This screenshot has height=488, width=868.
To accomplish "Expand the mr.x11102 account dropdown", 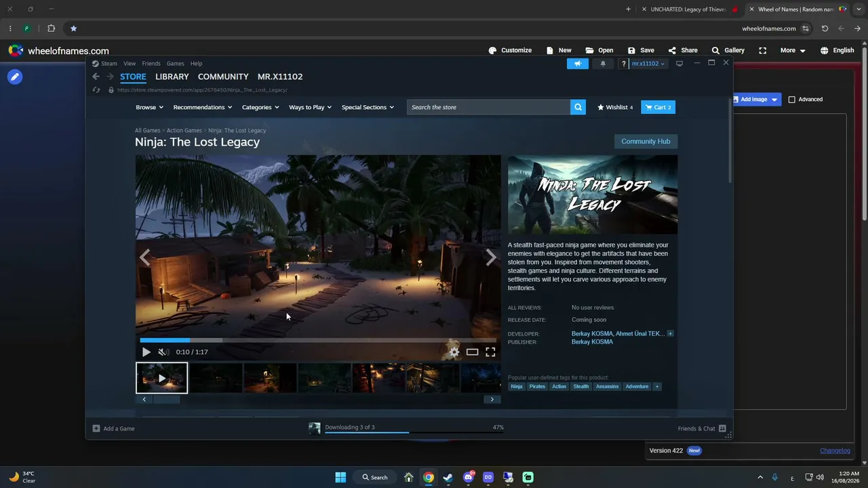I will (x=648, y=64).
